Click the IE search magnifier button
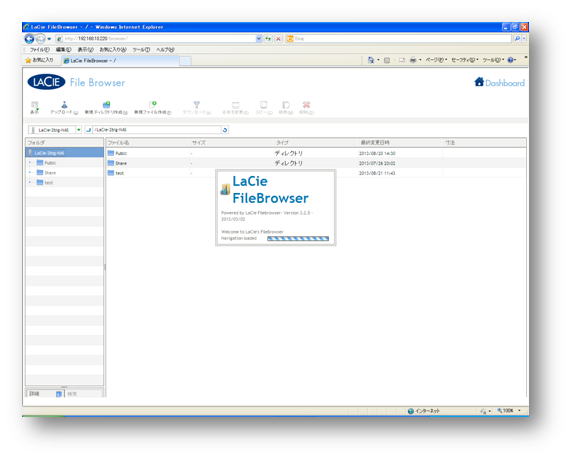 [x=517, y=38]
